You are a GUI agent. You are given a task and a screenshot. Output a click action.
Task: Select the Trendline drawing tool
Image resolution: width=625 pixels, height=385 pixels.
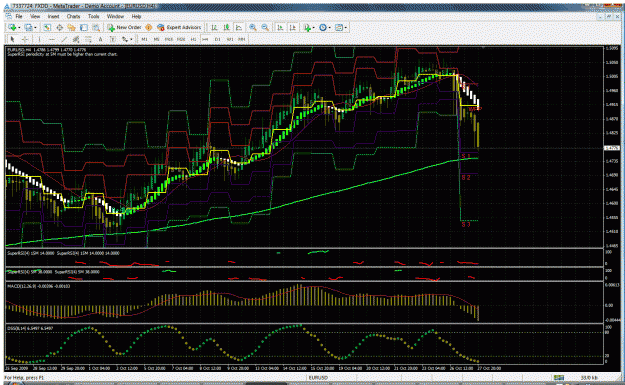click(x=64, y=39)
